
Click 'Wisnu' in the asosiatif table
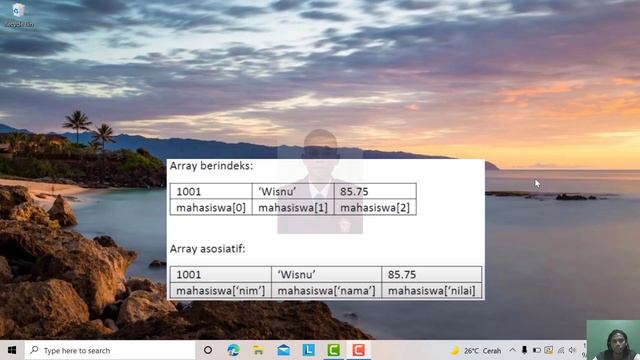[296, 274]
